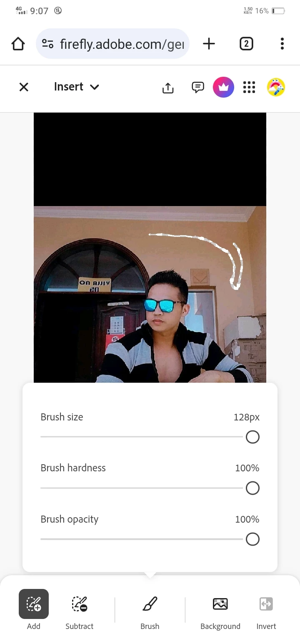Screen dimensions: 300x644
Task: Open the feedback comment icon
Action: 198,87
